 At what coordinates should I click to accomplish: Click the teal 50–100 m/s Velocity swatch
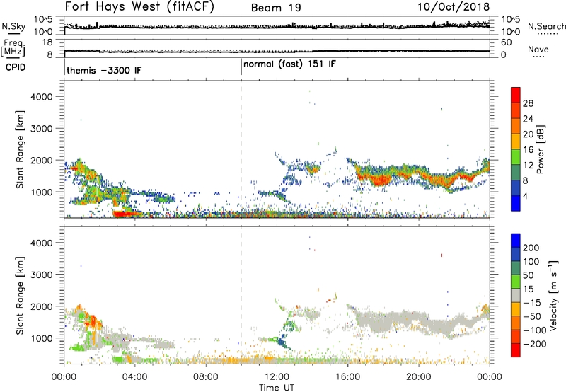coord(516,268)
